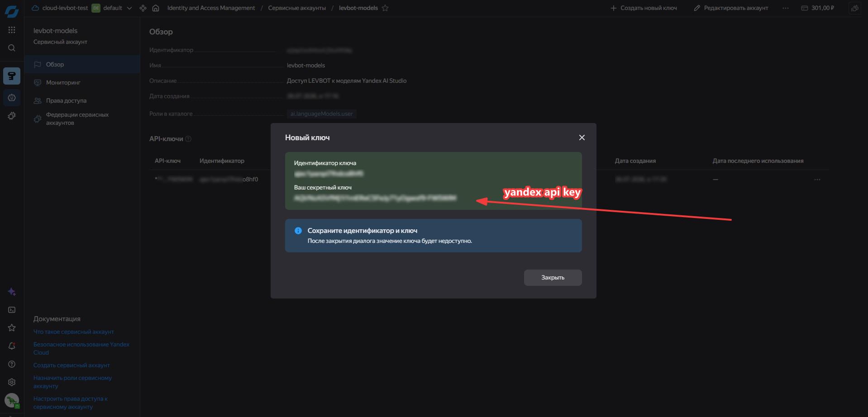
Task: Click the home icon in breadcrumbs
Action: tap(156, 8)
